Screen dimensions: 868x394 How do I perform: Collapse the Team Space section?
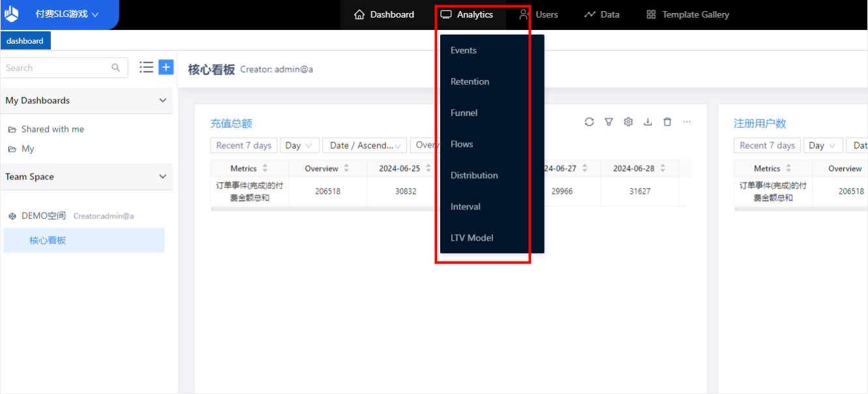pyautogui.click(x=162, y=177)
